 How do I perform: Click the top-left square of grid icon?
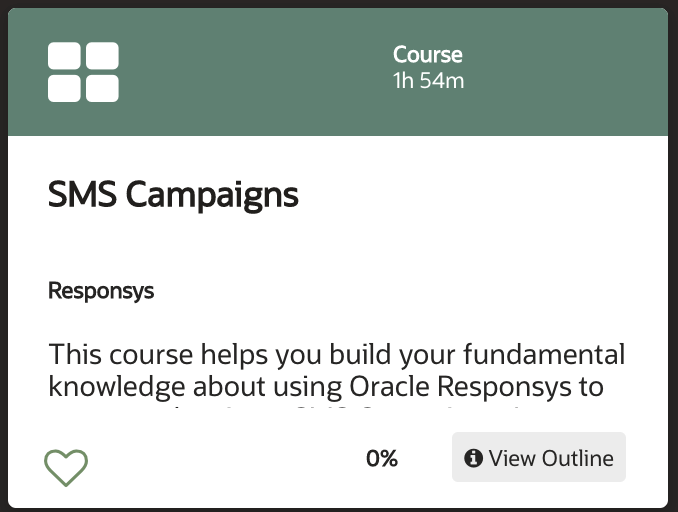[64, 56]
